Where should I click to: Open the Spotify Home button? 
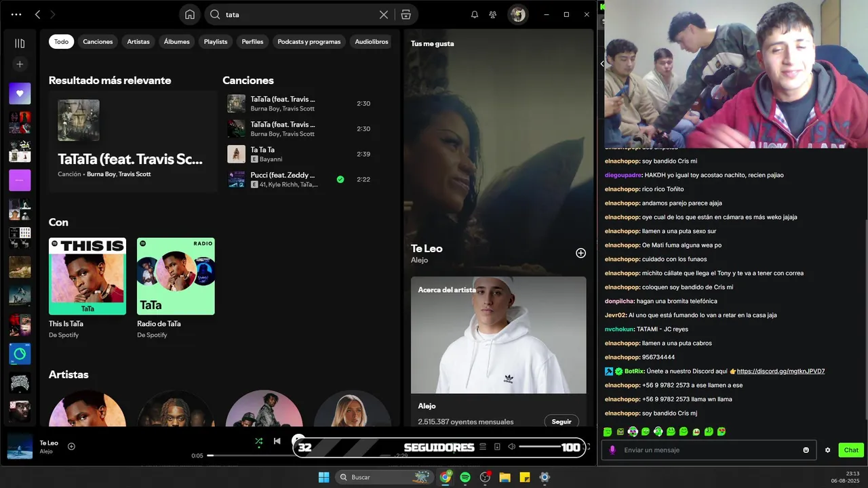coord(190,14)
